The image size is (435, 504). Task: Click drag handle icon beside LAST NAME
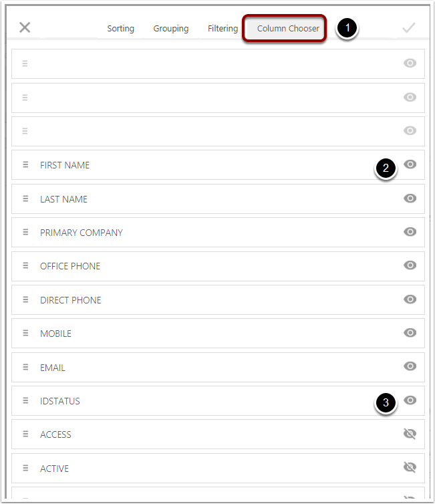[x=25, y=199]
